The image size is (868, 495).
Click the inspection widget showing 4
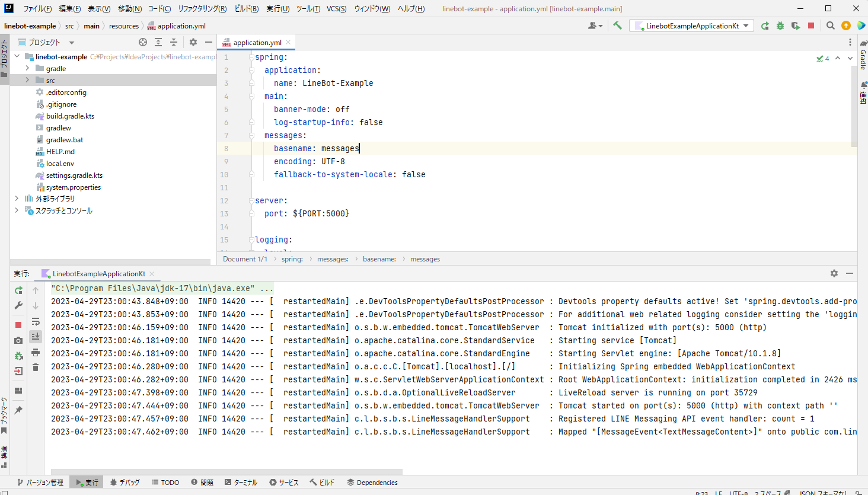(x=823, y=58)
